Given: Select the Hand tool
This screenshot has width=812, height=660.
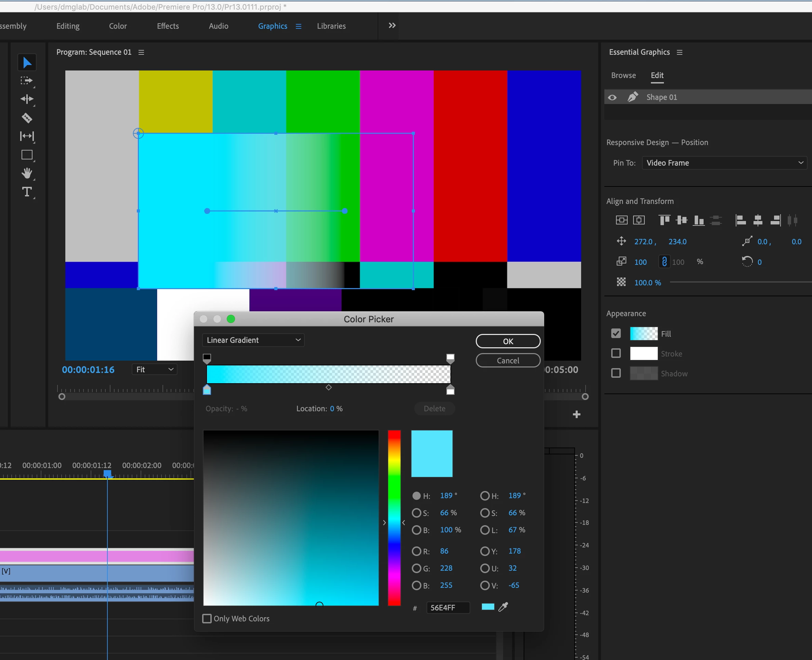Looking at the screenshot, I should [x=27, y=173].
